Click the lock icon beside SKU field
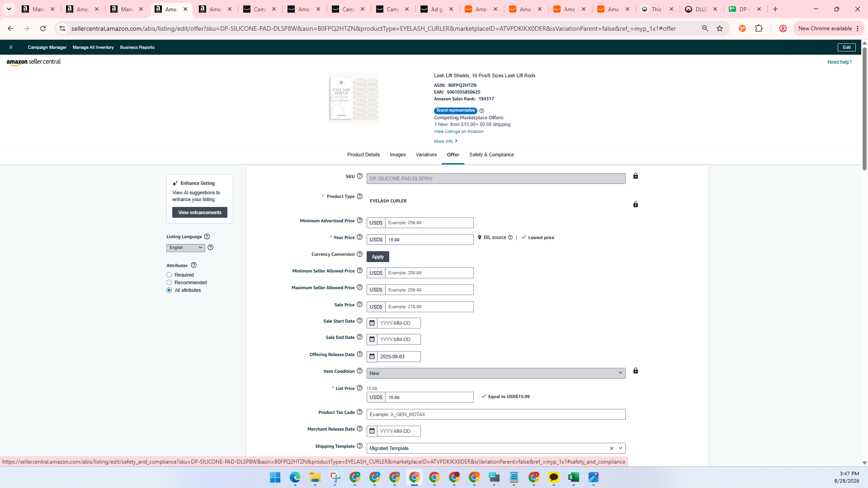 [636, 176]
